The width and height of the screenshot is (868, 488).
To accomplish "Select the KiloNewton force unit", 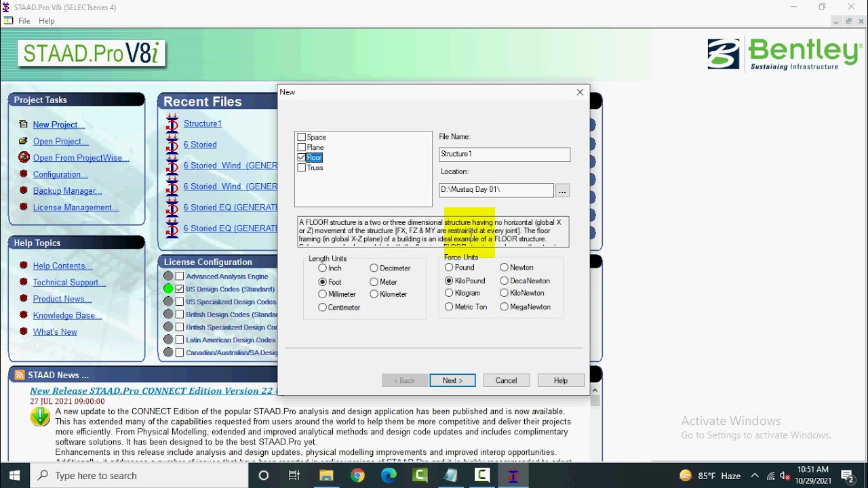I will pyautogui.click(x=504, y=293).
